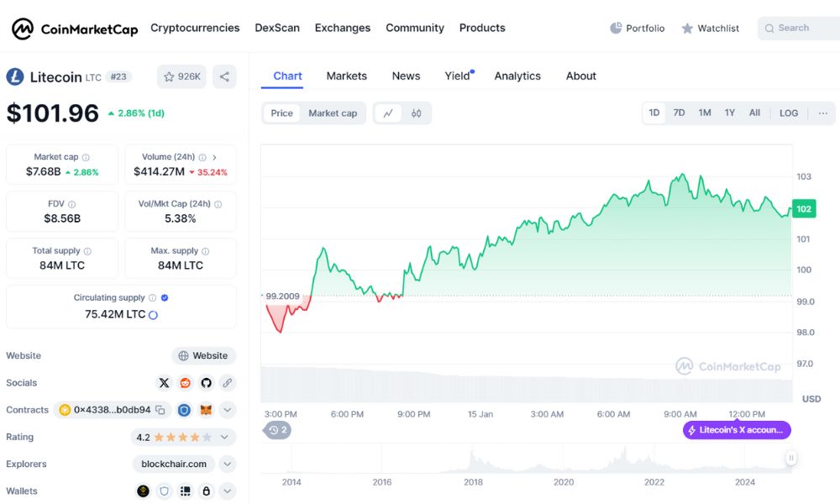Click the FDV info icon

coord(71,204)
